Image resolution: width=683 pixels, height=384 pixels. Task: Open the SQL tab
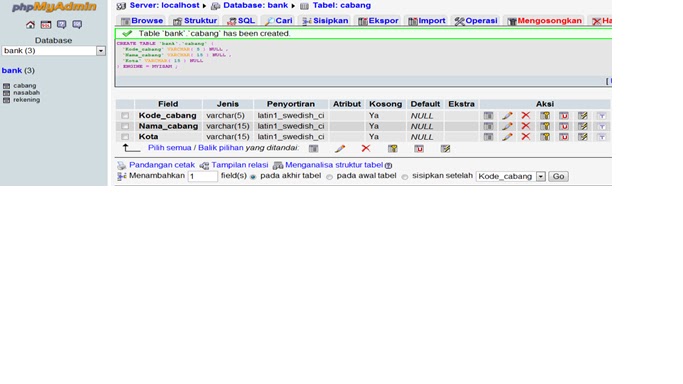point(241,21)
